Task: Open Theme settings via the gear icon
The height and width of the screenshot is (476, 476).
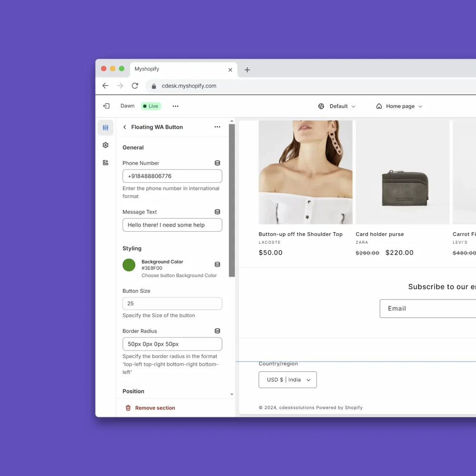Action: (105, 145)
